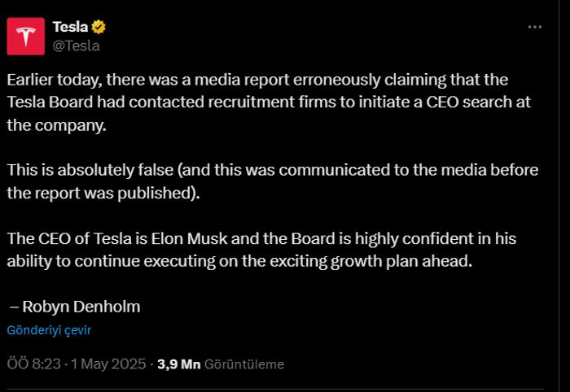The width and height of the screenshot is (570, 392).
Task: Click the 'CEO of Tesla is Elon Musk' line
Action: click(x=261, y=238)
